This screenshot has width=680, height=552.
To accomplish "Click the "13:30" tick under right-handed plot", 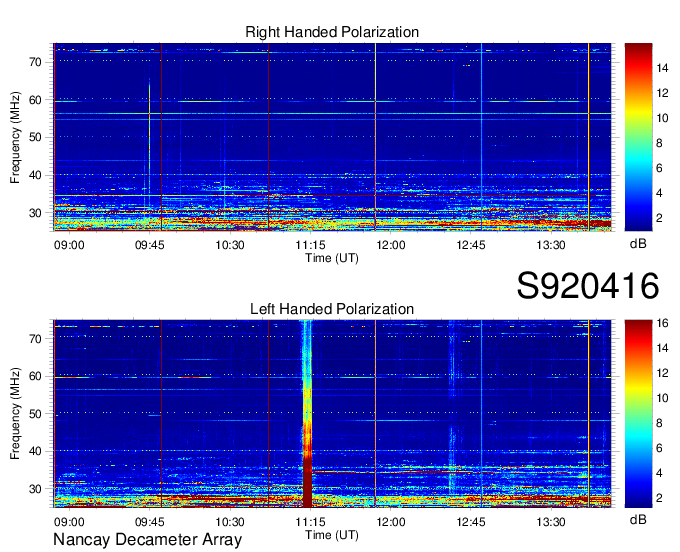I will (x=551, y=245).
